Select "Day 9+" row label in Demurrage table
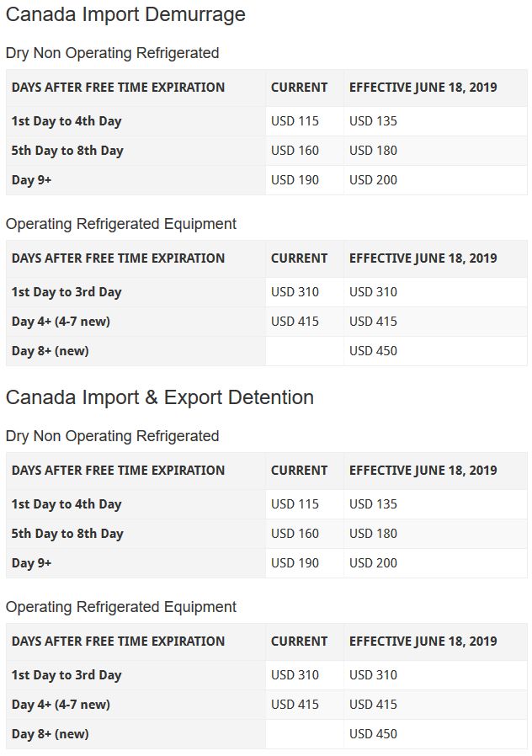532x756 pixels. coord(32,180)
